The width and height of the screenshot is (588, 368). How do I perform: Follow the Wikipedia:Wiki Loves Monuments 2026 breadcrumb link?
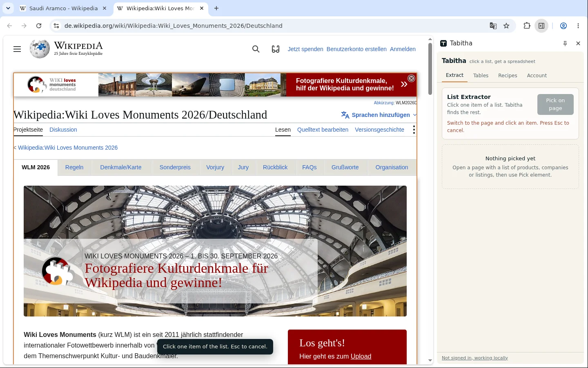tap(68, 148)
